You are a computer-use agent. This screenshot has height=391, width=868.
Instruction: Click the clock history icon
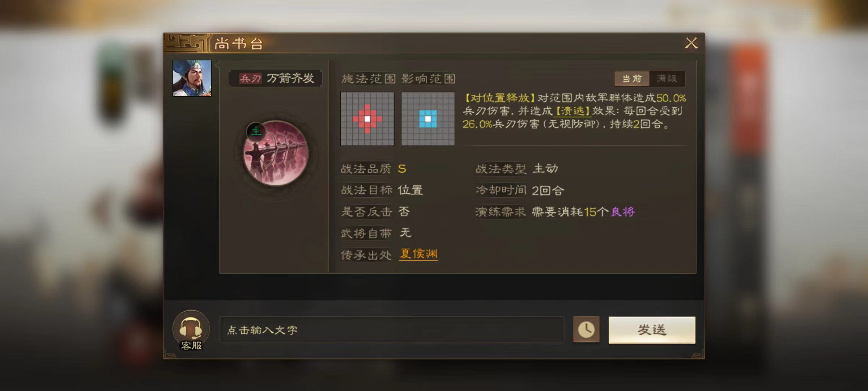point(586,329)
